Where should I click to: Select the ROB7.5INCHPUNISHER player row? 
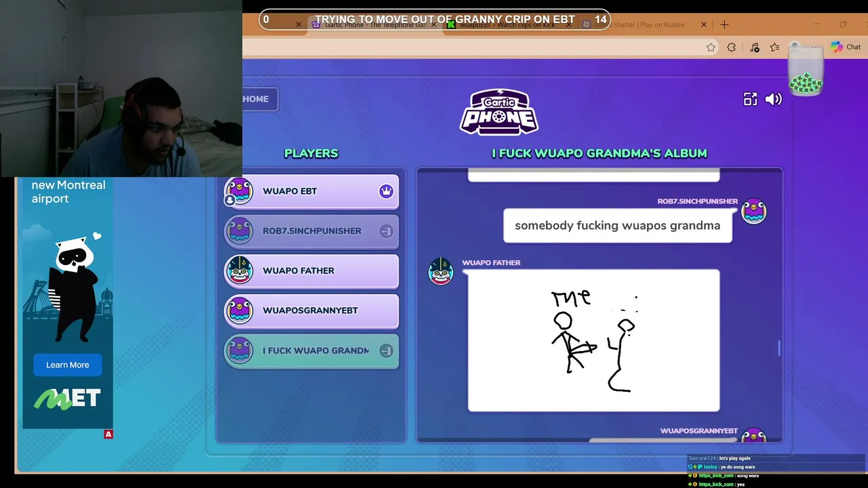tap(311, 231)
